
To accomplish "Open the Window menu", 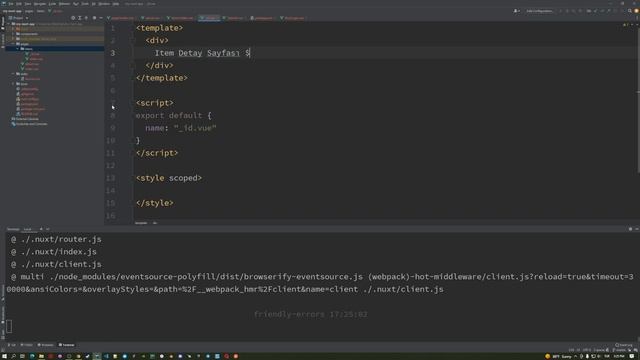I will pyautogui.click(x=104, y=4).
